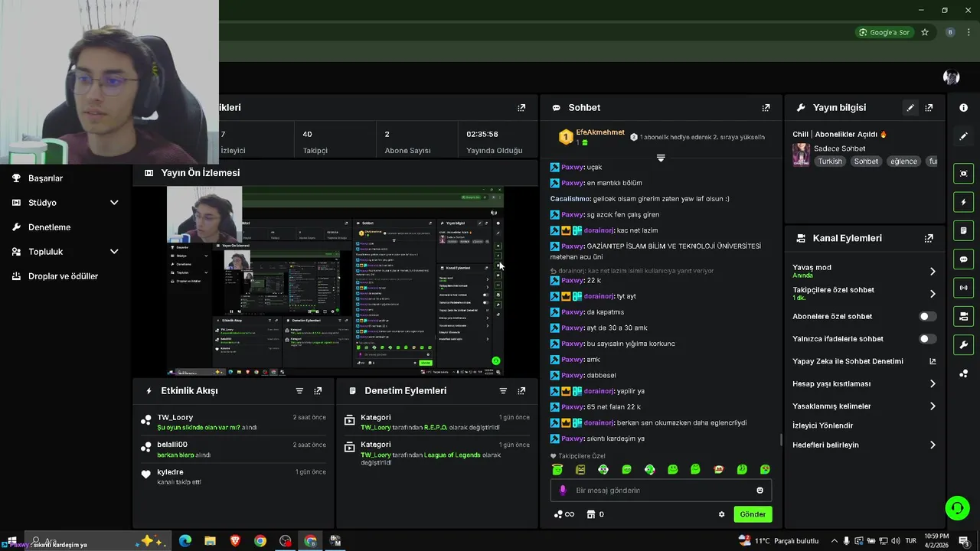980x551 pixels.
Task: Pop out the Etkinlik Akışı panel
Action: click(x=318, y=390)
